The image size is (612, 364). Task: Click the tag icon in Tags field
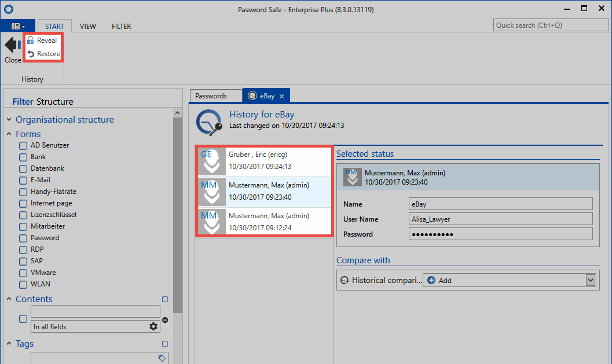pyautogui.click(x=162, y=358)
